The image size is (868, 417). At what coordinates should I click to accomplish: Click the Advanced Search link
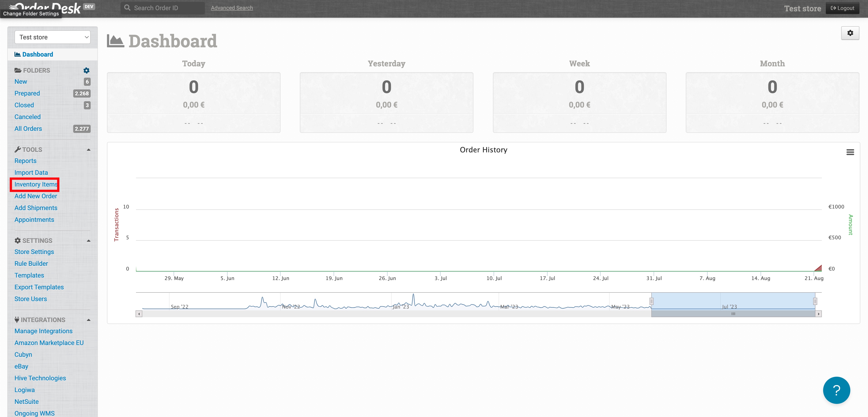(x=231, y=8)
